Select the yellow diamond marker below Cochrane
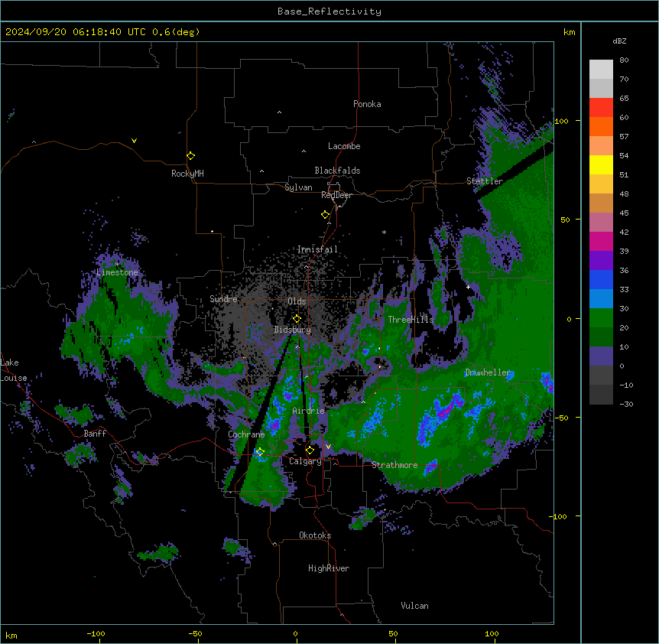The height and width of the screenshot is (644, 659). [260, 452]
